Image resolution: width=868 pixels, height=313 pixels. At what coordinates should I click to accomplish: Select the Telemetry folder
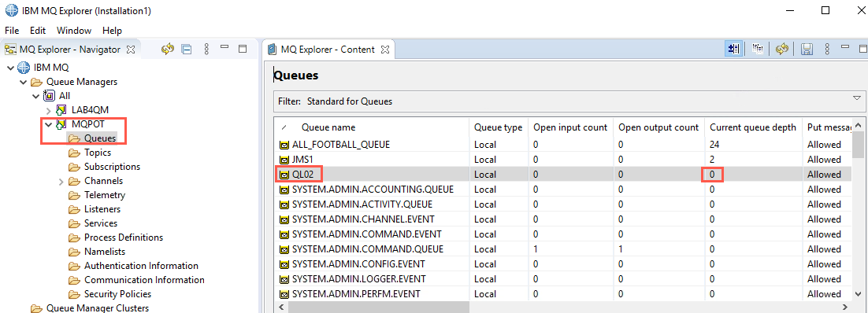(x=105, y=195)
